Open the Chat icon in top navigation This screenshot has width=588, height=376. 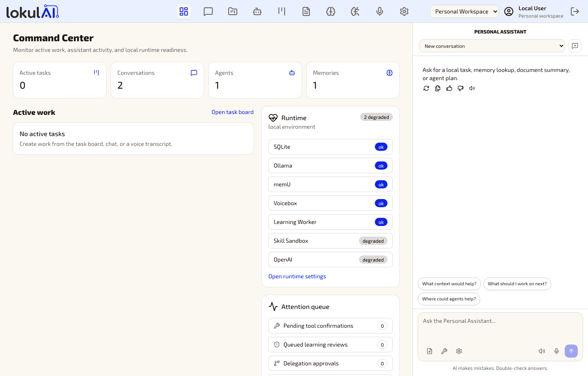pos(208,11)
